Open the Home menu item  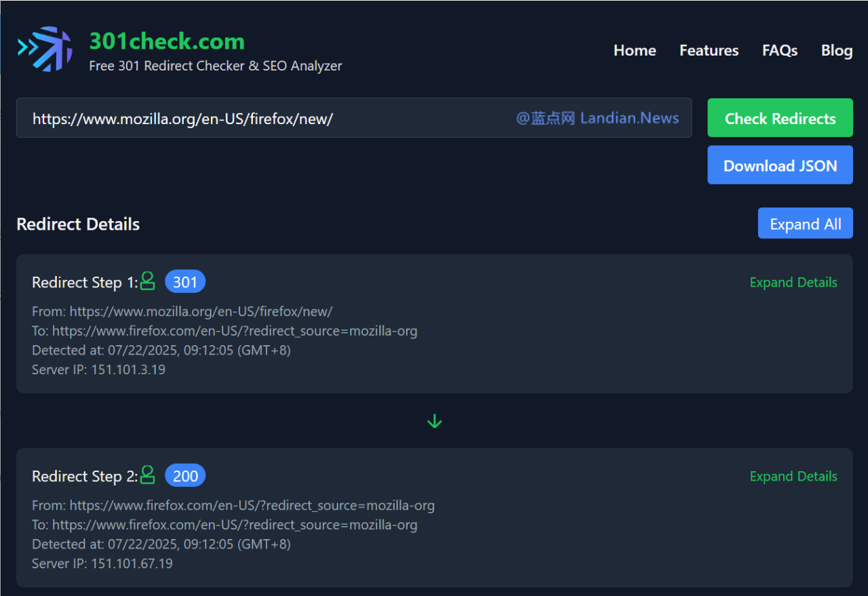click(x=635, y=50)
